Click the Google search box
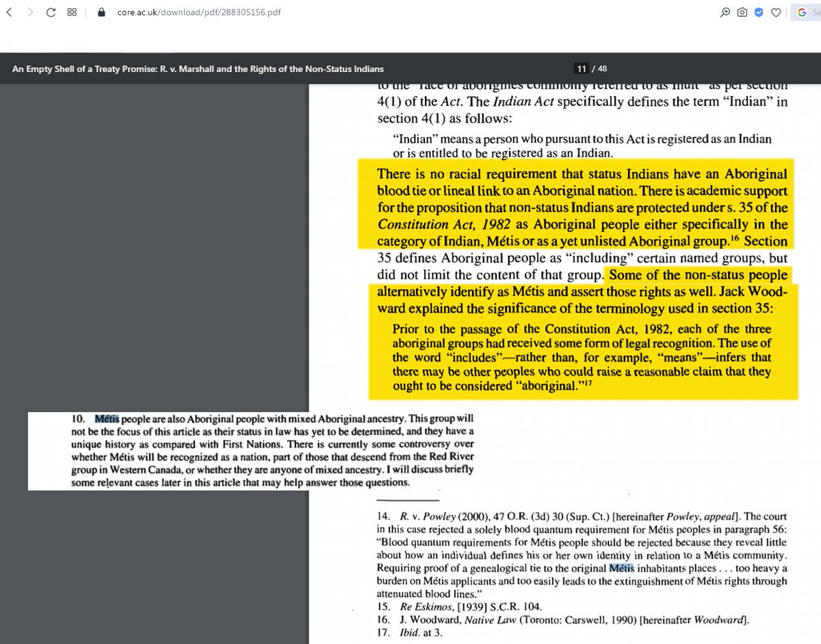The image size is (821, 644). pyautogui.click(x=806, y=12)
